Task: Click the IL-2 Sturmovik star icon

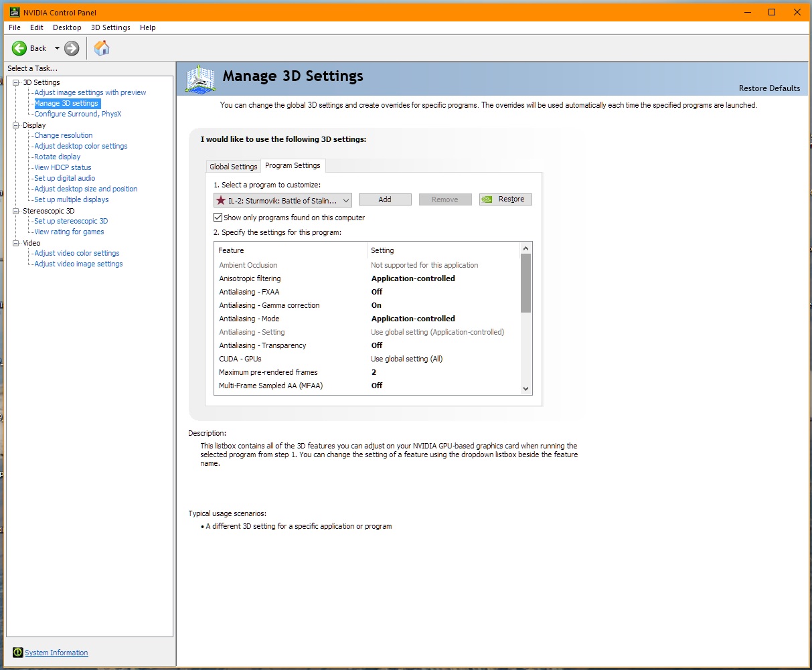Action: [x=221, y=200]
